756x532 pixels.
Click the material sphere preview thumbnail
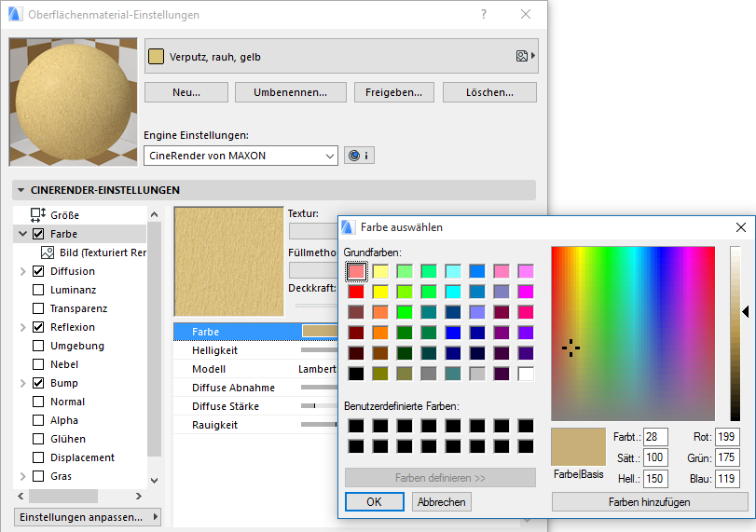[74, 102]
